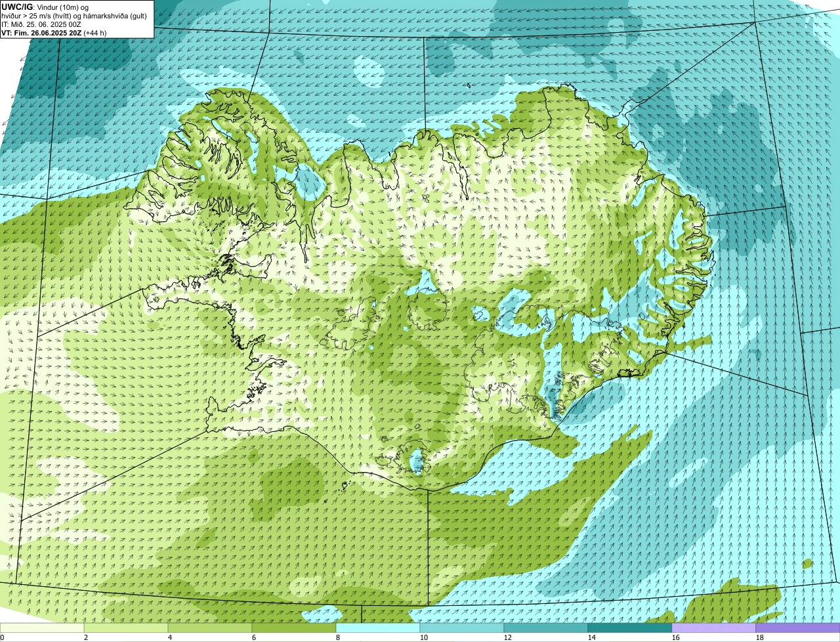
Task: Select the turquoise 10–12 legend swatch
Action: 462,628
